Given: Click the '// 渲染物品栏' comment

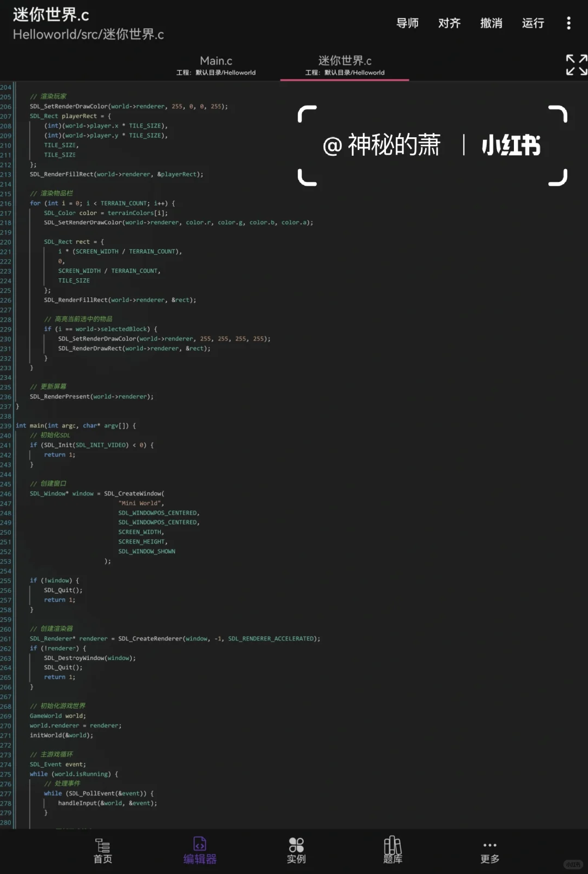Looking at the screenshot, I should pos(51,193).
